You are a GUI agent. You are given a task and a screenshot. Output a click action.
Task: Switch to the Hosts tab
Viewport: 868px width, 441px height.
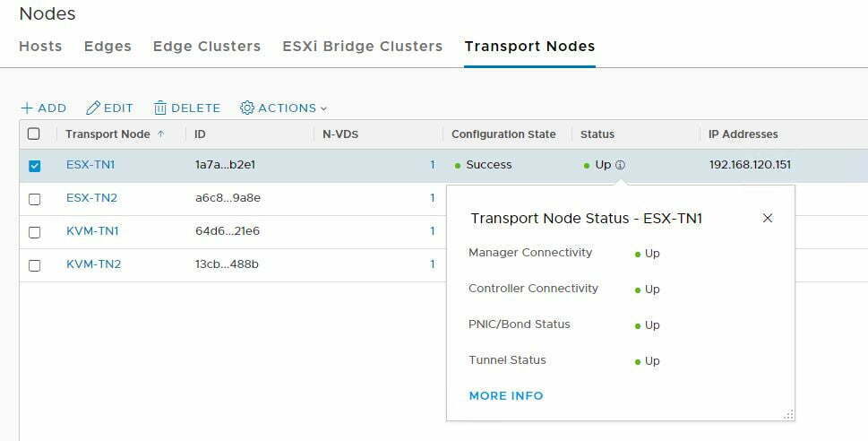40,46
